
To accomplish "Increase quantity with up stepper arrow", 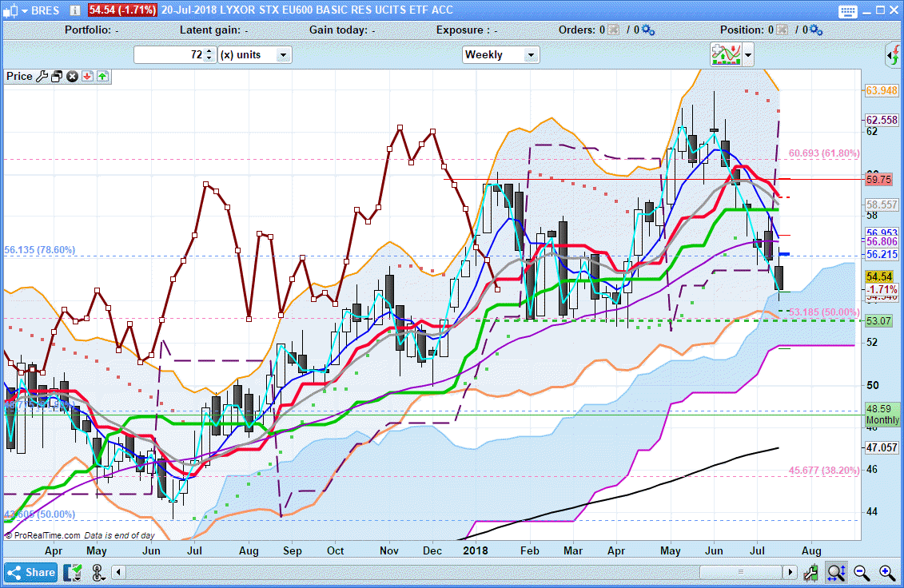I will 209,51.
